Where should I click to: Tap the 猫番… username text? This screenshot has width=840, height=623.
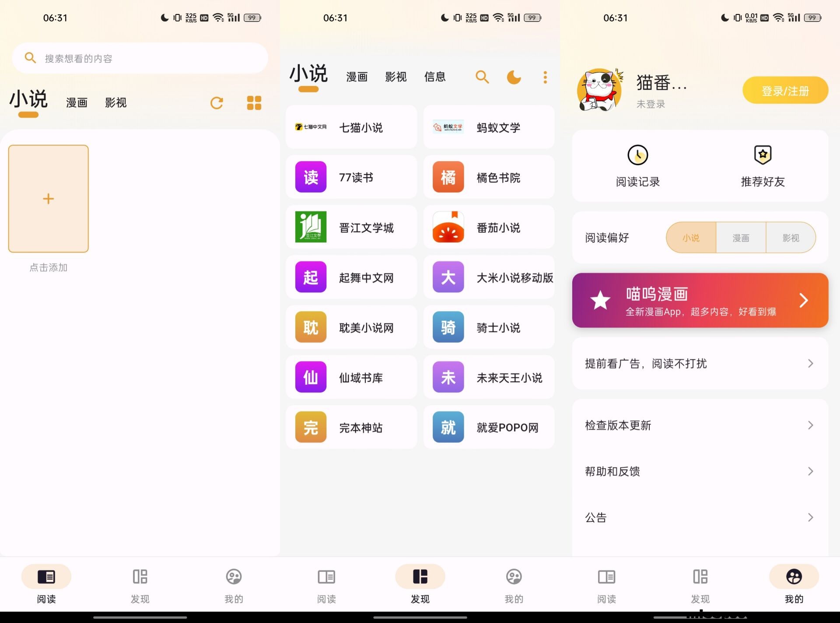tap(661, 83)
